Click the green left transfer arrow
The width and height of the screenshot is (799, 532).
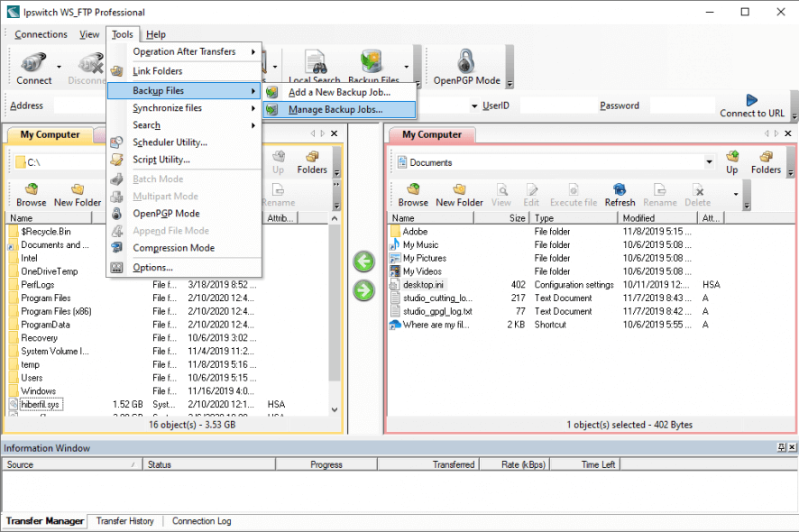point(363,261)
